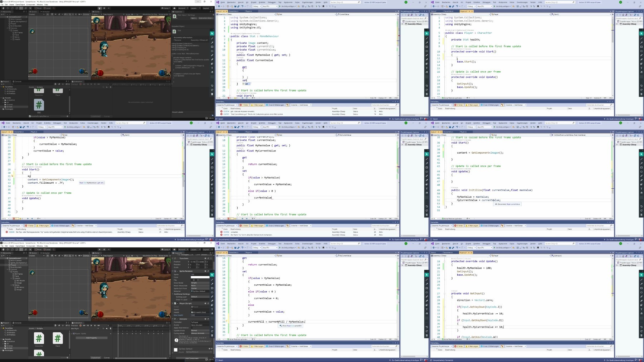
Task: Add a keyframe in the Idle Right animation
Action: tap(107, 328)
